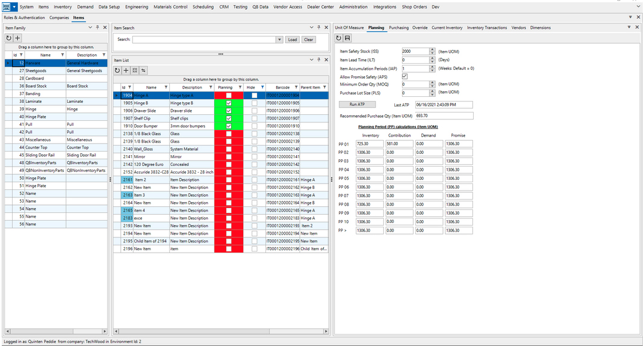Pin the Item List panel

click(x=319, y=60)
